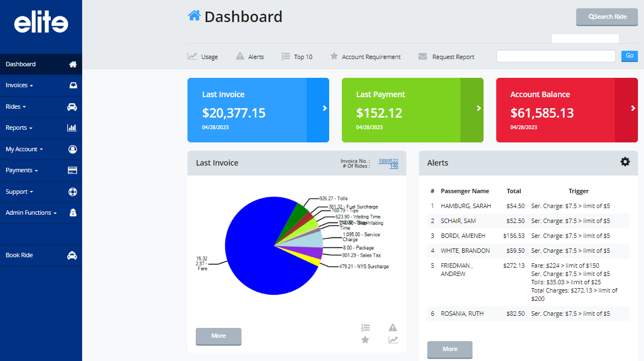The height and width of the screenshot is (361, 644).
Task: Click the bar chart icon beside Reports
Action: 72,128
